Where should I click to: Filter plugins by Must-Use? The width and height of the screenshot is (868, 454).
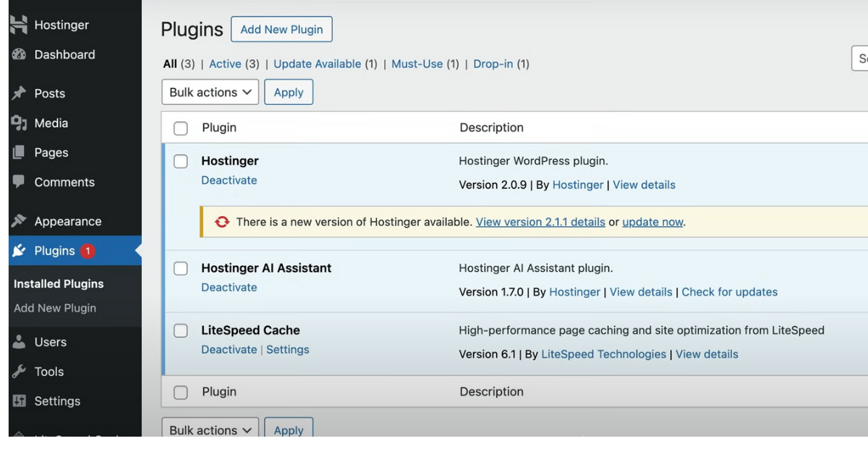(417, 64)
